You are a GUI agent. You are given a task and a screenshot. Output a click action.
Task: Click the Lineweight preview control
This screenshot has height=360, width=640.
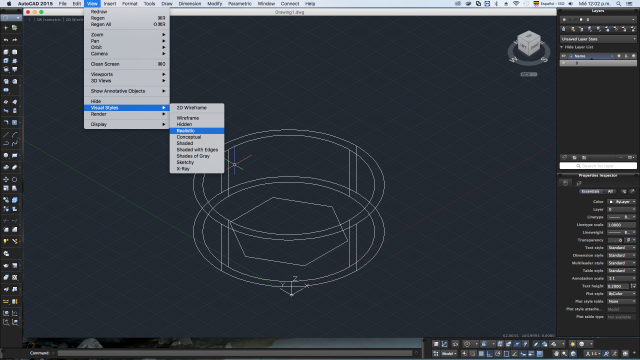[x=622, y=233]
